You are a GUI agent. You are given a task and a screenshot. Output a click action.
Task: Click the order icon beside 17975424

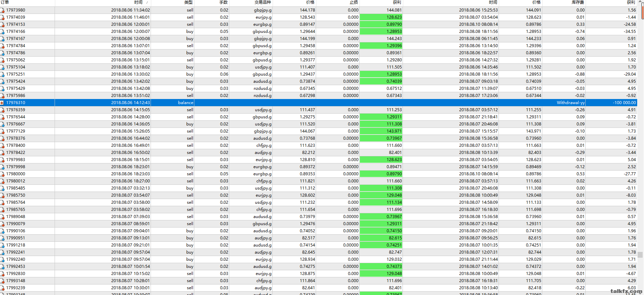point(2,81)
